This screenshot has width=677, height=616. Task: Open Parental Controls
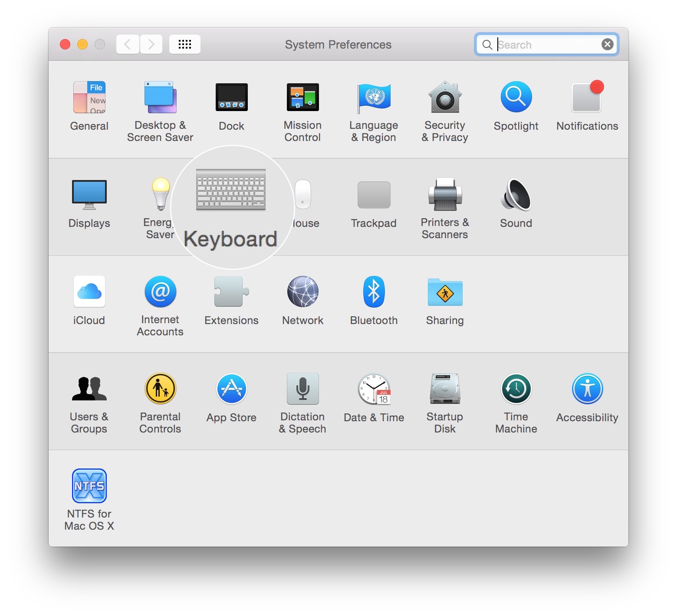pos(160,389)
